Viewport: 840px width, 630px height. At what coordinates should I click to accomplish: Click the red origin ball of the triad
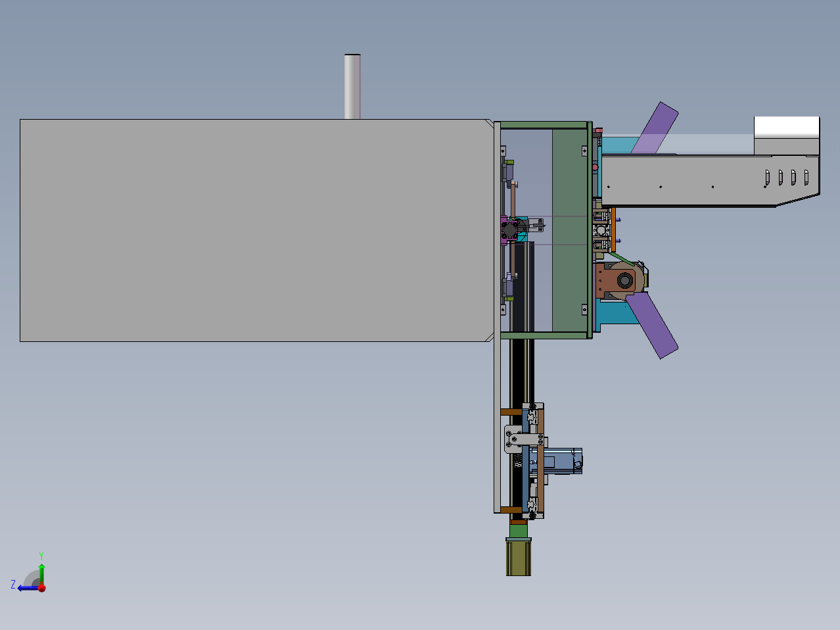[41, 588]
